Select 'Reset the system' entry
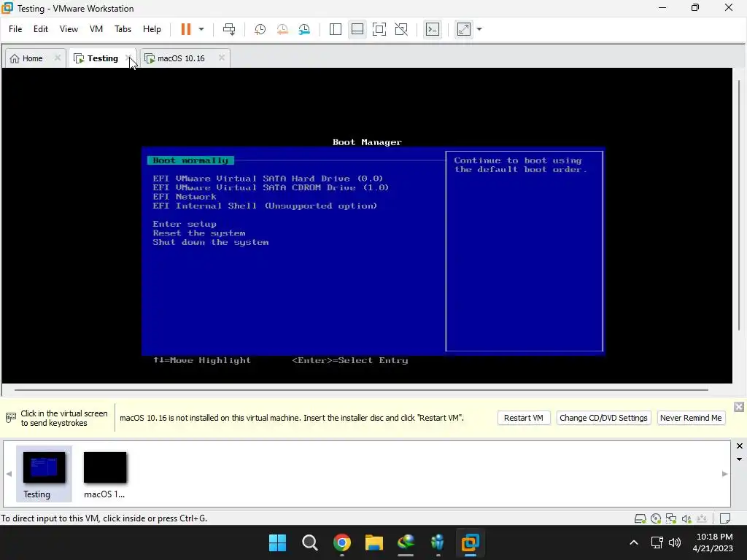Screen dimensions: 747x560 199,233
